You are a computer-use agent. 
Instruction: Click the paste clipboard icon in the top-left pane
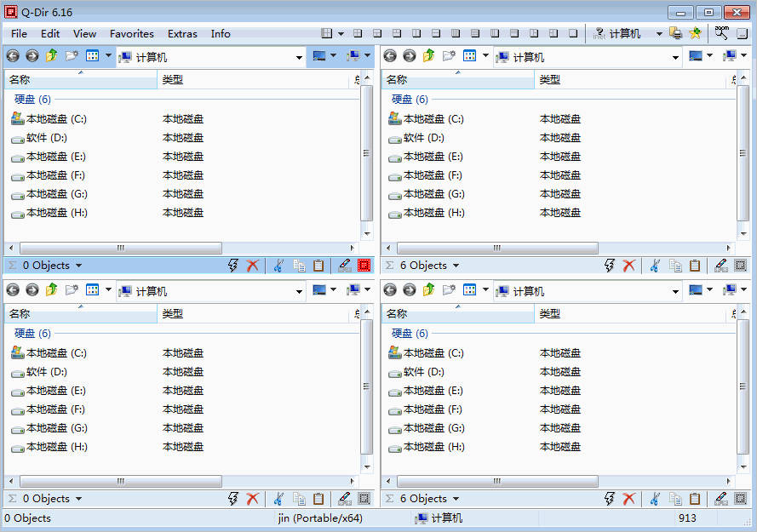pyautogui.click(x=318, y=266)
